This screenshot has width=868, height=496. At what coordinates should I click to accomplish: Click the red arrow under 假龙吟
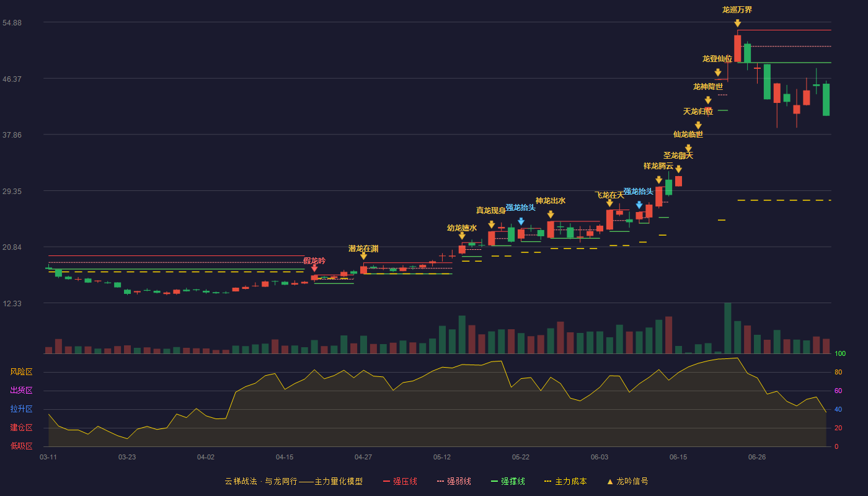point(314,268)
